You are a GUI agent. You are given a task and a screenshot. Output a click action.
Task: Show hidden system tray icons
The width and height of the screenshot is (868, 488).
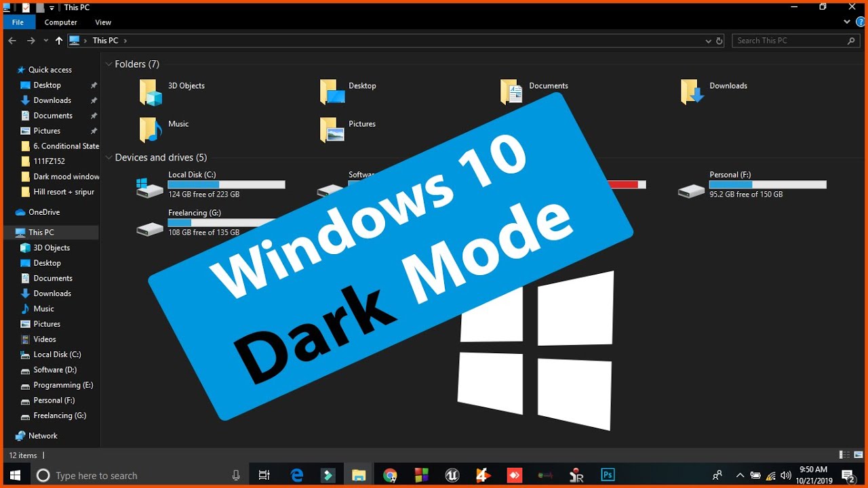coord(740,476)
